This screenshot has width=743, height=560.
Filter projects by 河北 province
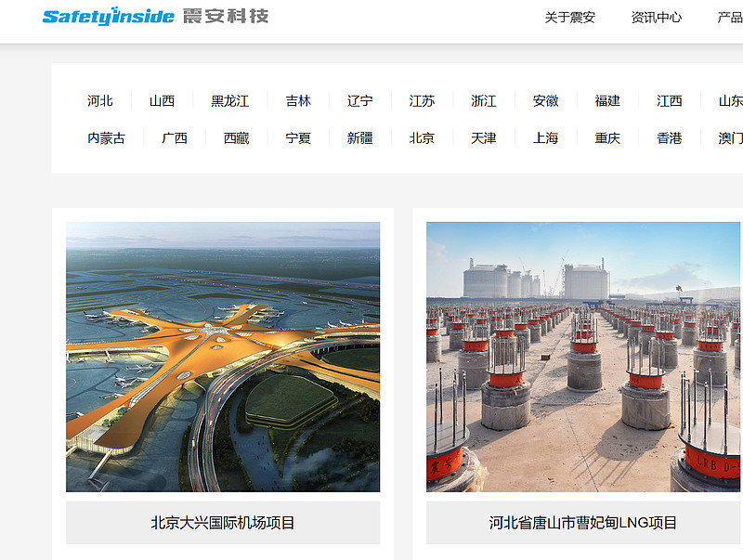tap(100, 101)
